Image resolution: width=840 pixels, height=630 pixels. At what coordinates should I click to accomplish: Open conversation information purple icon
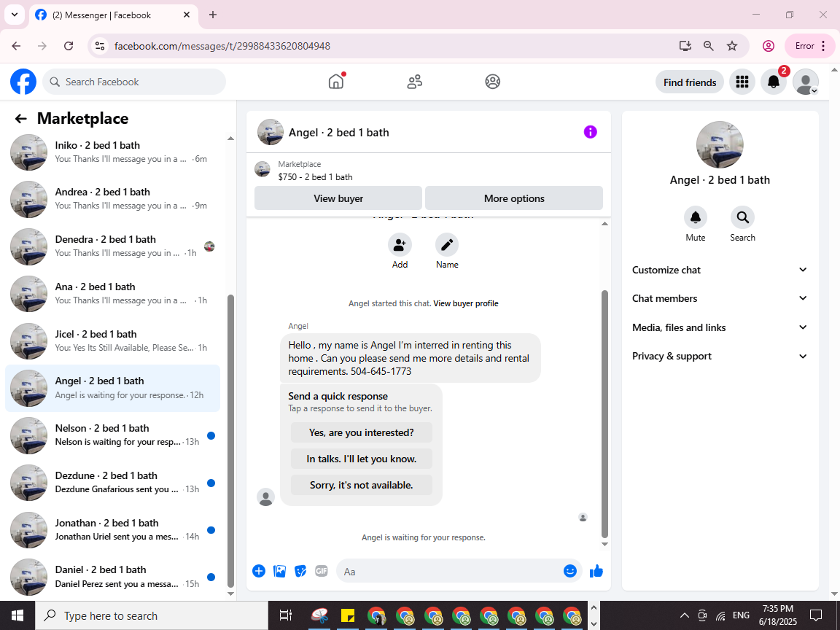[590, 132]
